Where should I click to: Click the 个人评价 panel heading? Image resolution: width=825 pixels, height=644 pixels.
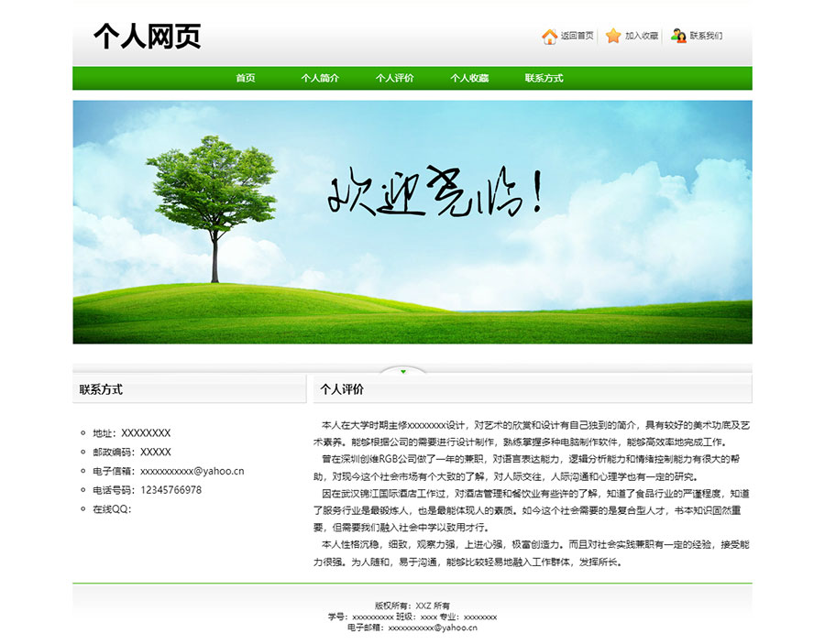(x=342, y=389)
